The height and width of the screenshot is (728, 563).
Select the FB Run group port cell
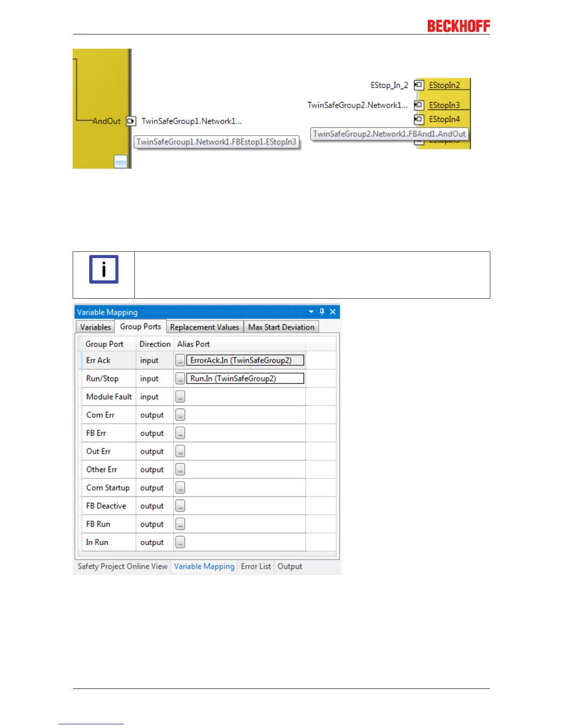[109, 524]
